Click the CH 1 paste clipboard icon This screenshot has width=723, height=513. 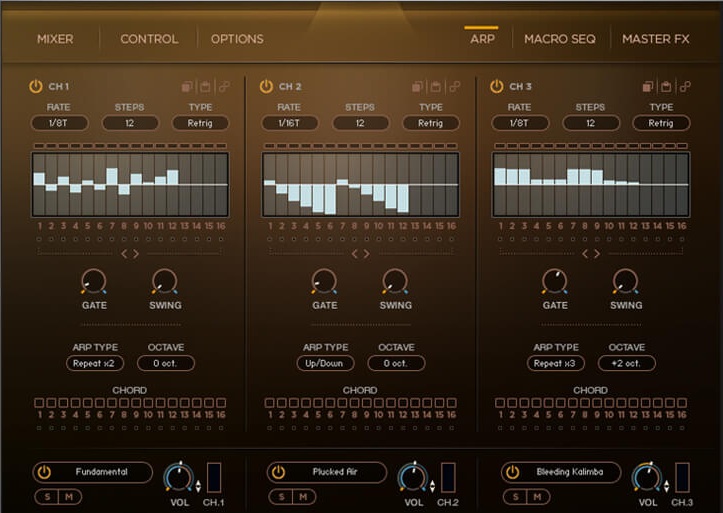coord(205,87)
